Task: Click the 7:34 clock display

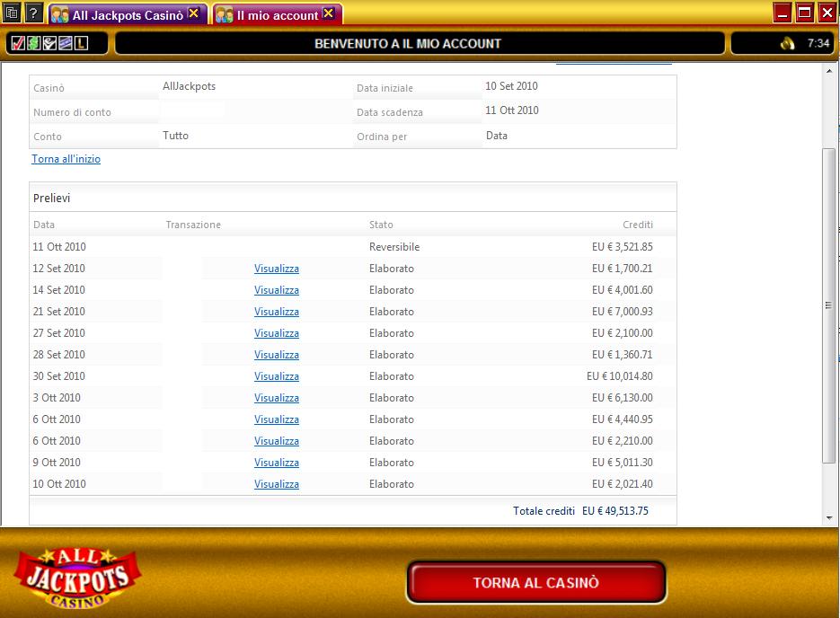Action: point(818,43)
